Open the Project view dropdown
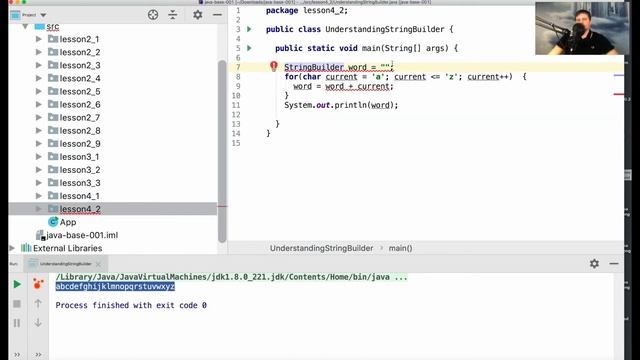This screenshot has width=640, height=360. point(43,15)
